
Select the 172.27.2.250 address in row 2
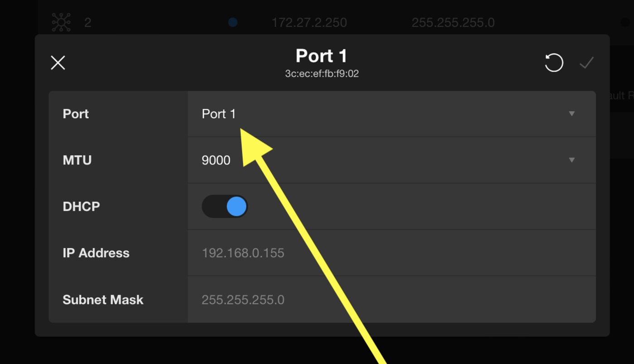pos(309,23)
